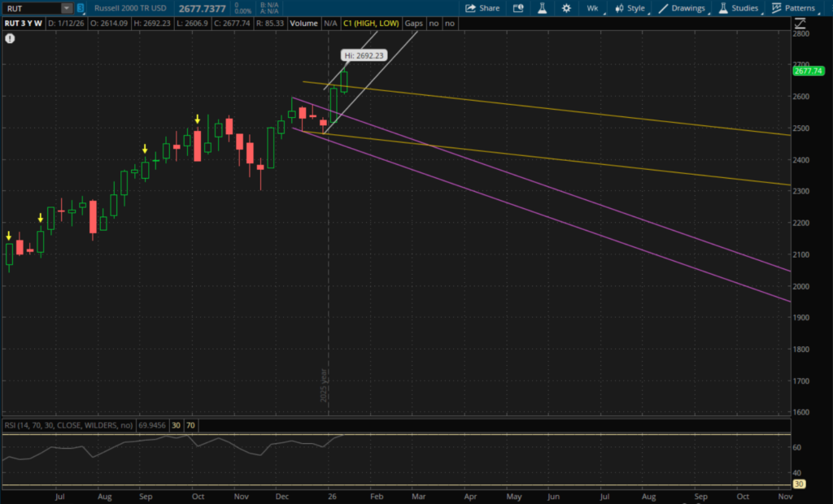Open the Drawings menu
Viewport: 833px width, 504px height.
pos(682,8)
